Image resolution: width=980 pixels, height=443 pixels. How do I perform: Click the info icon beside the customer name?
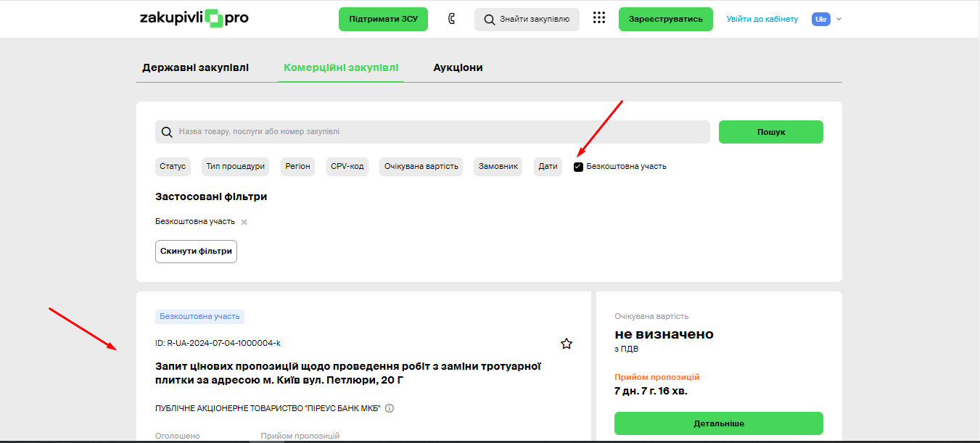pyautogui.click(x=390, y=408)
